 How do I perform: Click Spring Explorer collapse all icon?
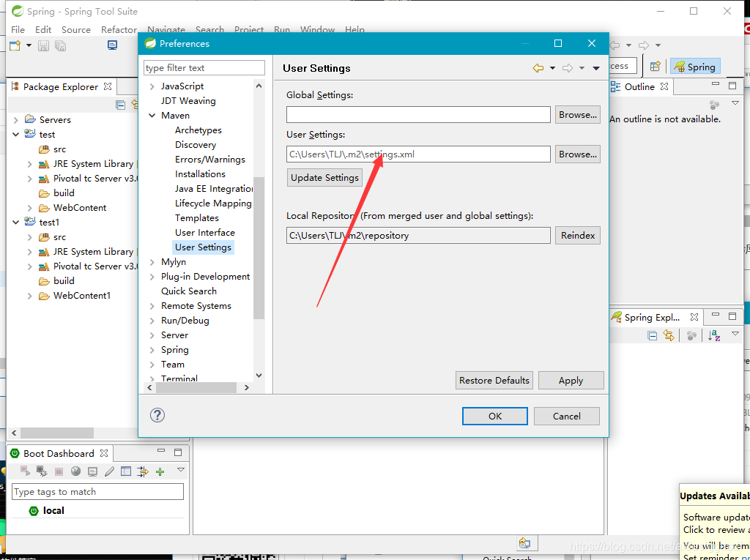[652, 336]
